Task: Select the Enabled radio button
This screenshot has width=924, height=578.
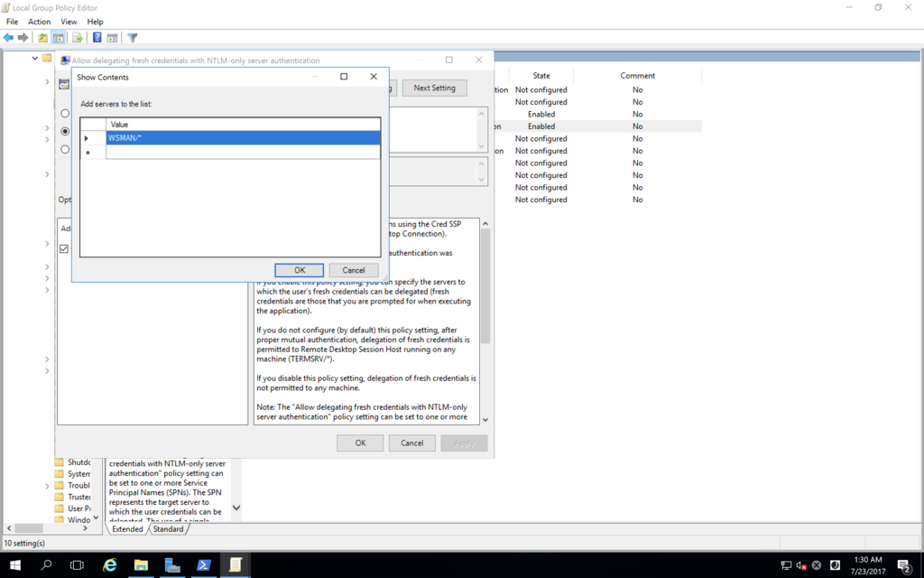Action: pyautogui.click(x=65, y=131)
